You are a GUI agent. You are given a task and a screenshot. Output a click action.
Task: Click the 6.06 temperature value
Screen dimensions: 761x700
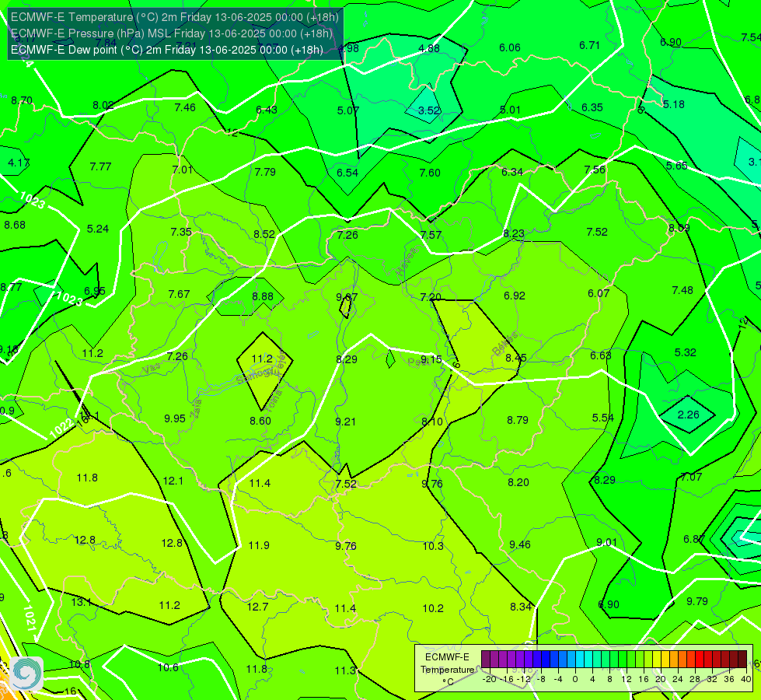coord(510,47)
